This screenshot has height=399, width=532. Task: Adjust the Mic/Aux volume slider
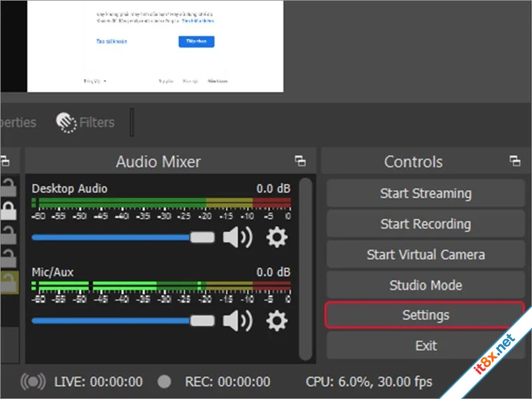point(123,321)
